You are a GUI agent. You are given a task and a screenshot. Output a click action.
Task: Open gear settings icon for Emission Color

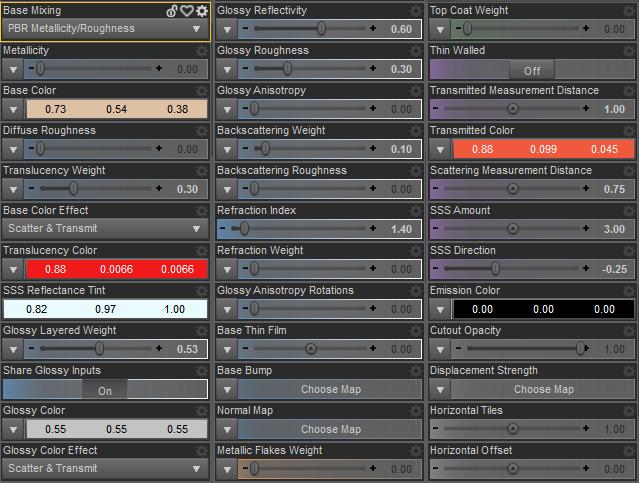(x=629, y=290)
